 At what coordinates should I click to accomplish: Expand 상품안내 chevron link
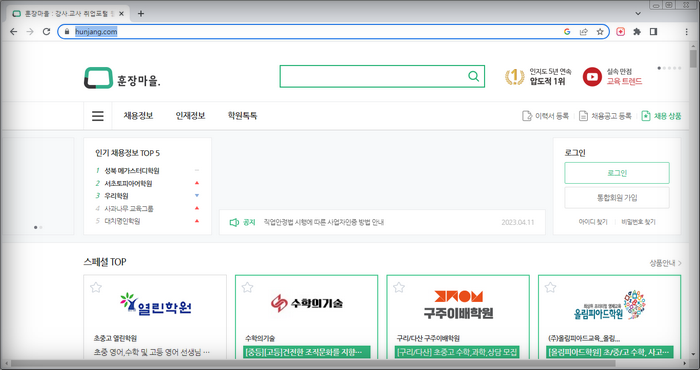[665, 263]
